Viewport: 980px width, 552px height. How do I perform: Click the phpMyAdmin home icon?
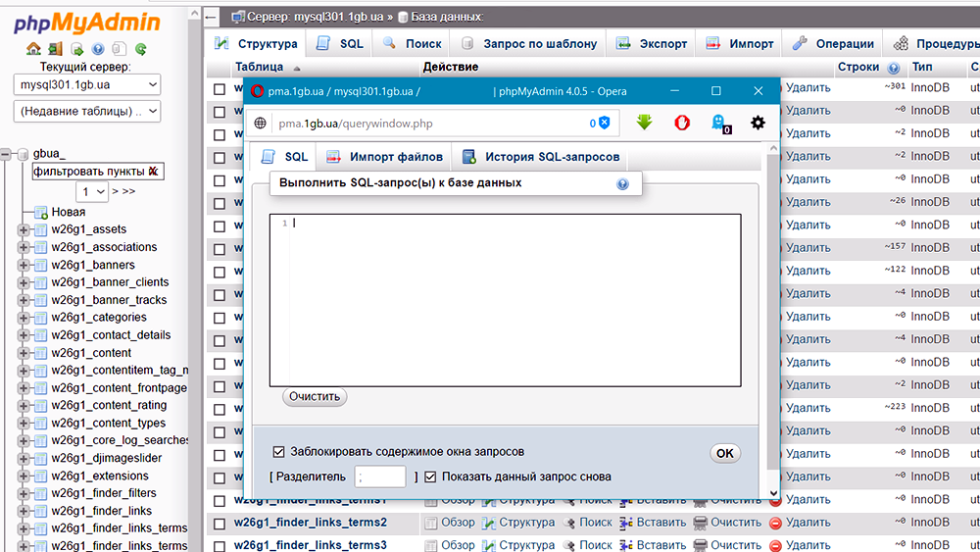(33, 49)
